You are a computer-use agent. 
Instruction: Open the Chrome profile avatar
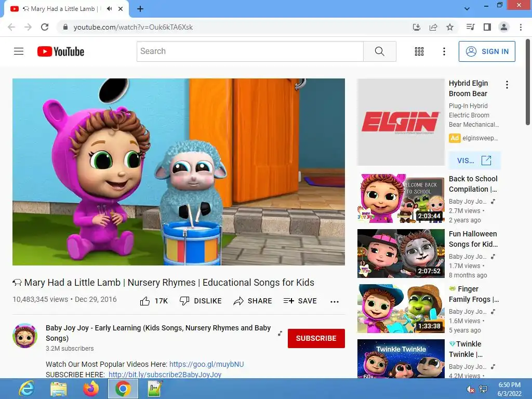(504, 27)
